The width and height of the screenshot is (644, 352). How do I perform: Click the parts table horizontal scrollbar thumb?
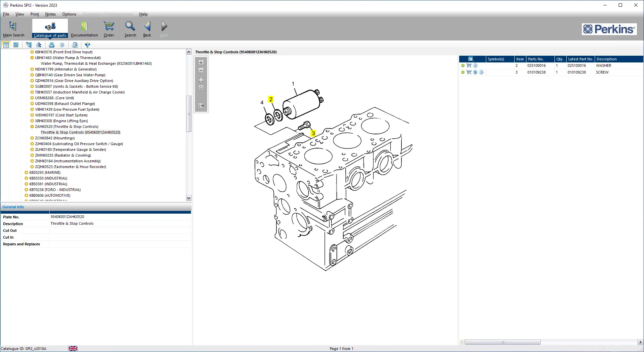coord(502,342)
